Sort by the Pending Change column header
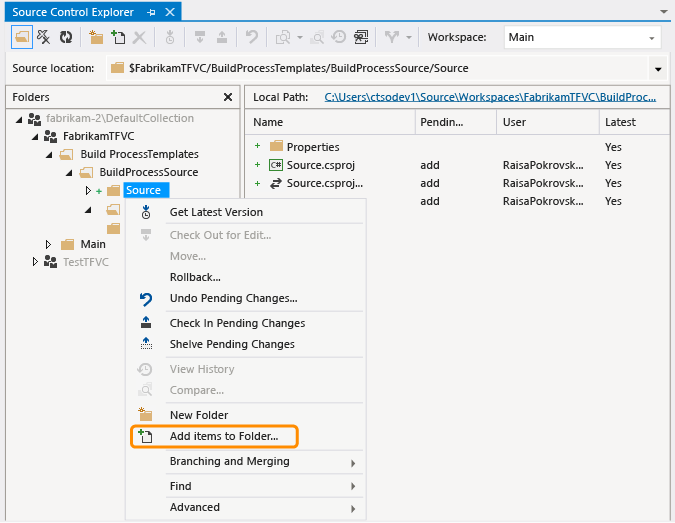The height and width of the screenshot is (523, 675). click(x=456, y=122)
